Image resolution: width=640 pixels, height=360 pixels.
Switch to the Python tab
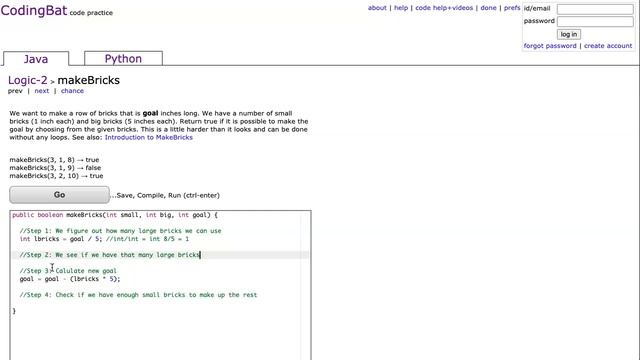pos(123,58)
